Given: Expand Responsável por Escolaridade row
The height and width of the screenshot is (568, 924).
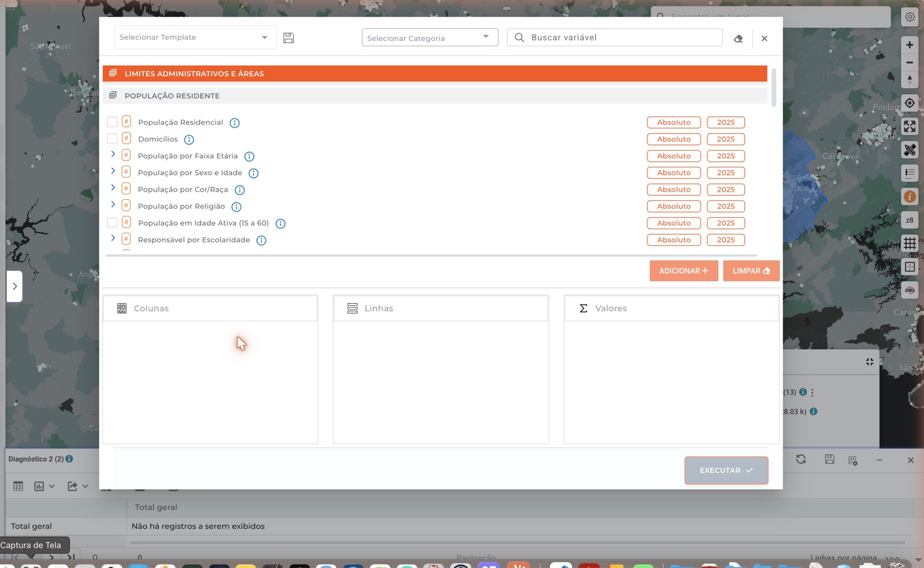Looking at the screenshot, I should pyautogui.click(x=113, y=238).
